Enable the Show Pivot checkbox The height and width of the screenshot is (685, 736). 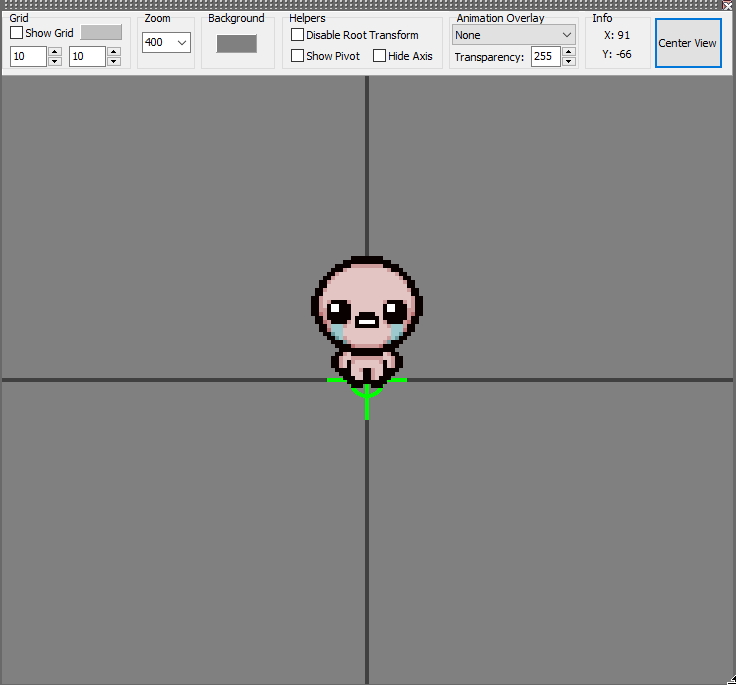tap(297, 56)
